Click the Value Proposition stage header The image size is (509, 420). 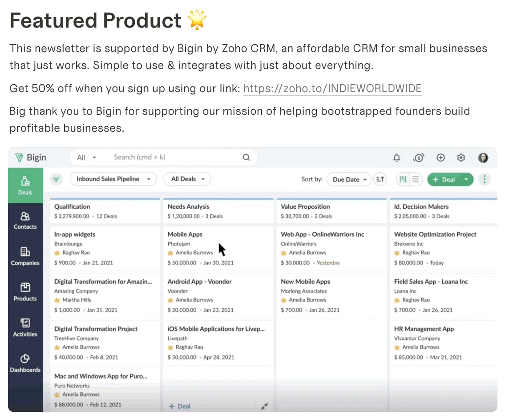click(x=331, y=211)
